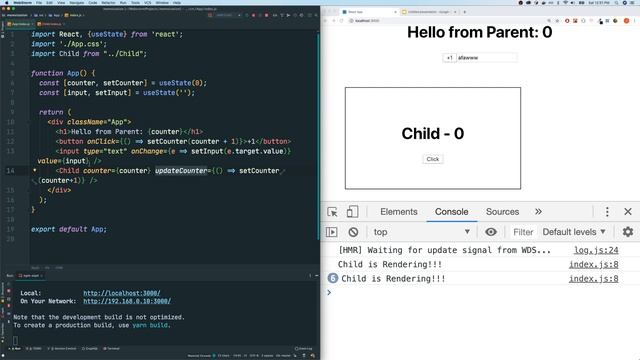Open a new browser tab
Viewport: 640px width, 360px height.
coord(464,12)
